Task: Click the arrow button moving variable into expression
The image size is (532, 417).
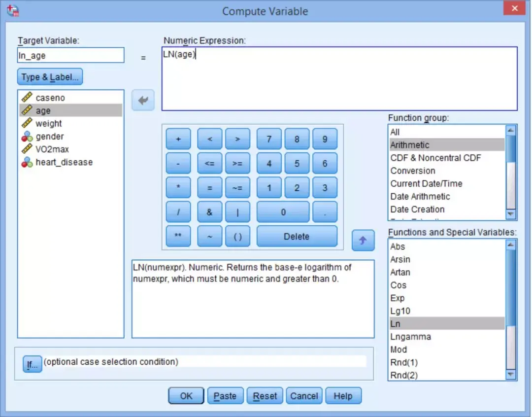Action: point(143,100)
